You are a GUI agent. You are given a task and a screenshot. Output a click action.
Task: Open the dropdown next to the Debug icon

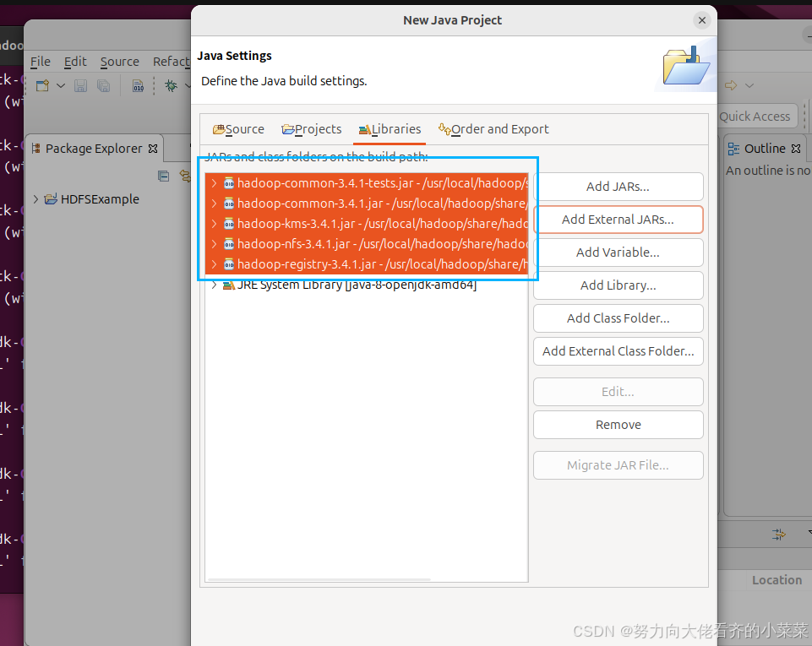click(x=188, y=85)
